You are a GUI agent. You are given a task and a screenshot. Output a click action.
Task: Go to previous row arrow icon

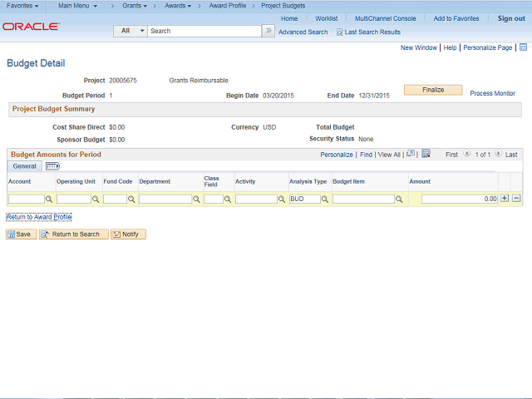pos(467,154)
